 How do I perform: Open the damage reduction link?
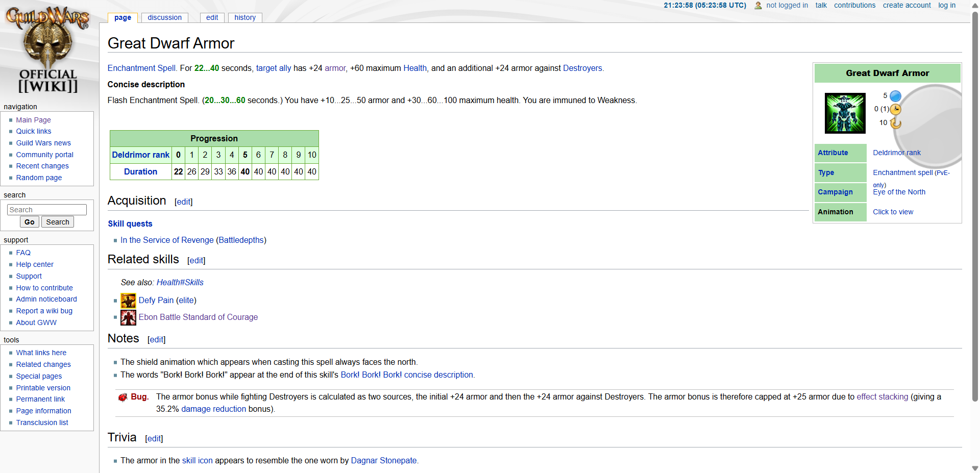(x=213, y=409)
